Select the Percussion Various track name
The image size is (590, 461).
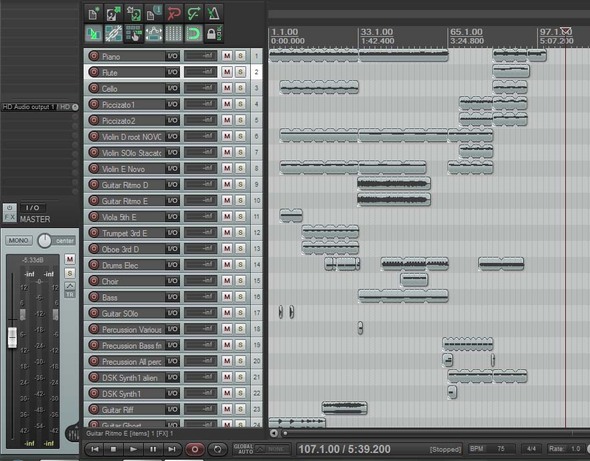point(132,330)
